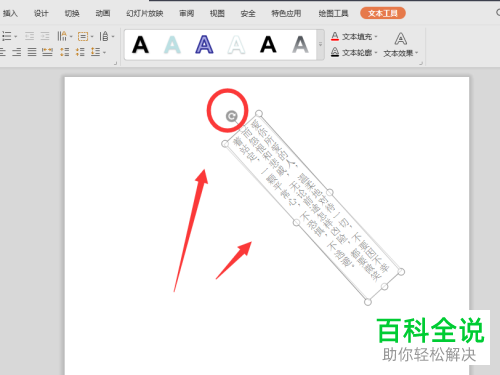Viewport: 500px width, 375px height.
Task: Select the highlighted 文本工具 tab
Action: pyautogui.click(x=383, y=13)
